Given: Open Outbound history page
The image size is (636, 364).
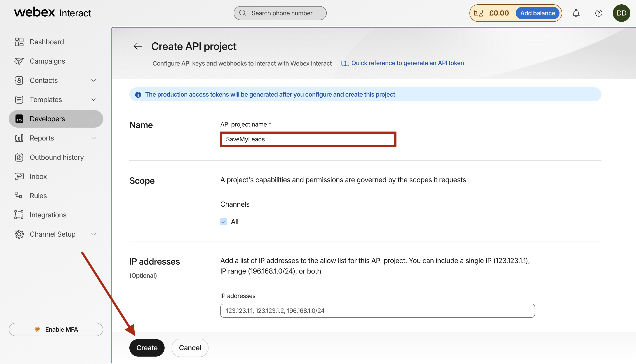Looking at the screenshot, I should pyautogui.click(x=56, y=157).
